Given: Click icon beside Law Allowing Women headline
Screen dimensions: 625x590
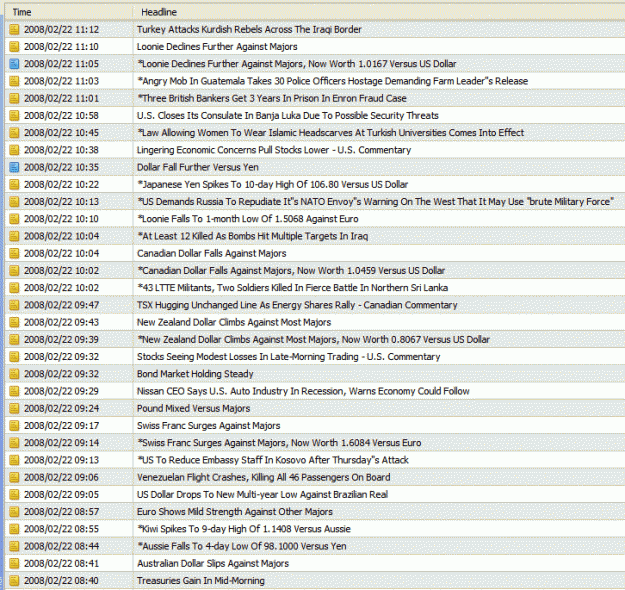Looking at the screenshot, I should click(x=14, y=133).
